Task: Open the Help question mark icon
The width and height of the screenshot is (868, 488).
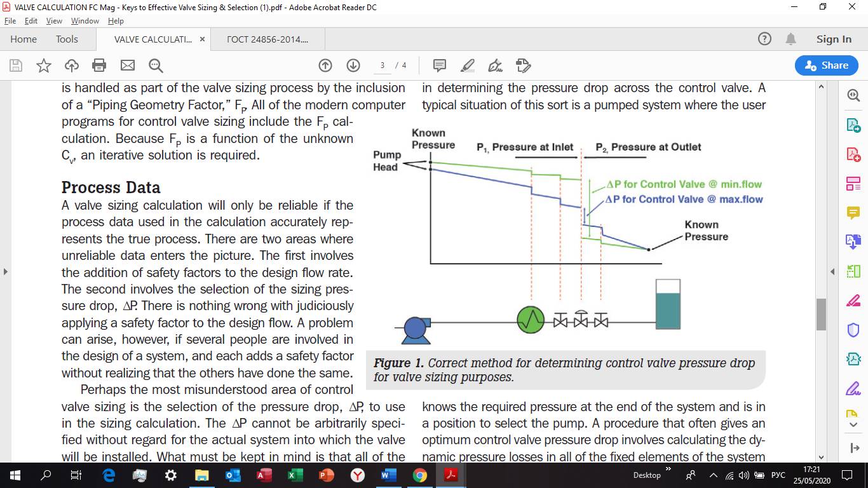Action: (x=765, y=39)
